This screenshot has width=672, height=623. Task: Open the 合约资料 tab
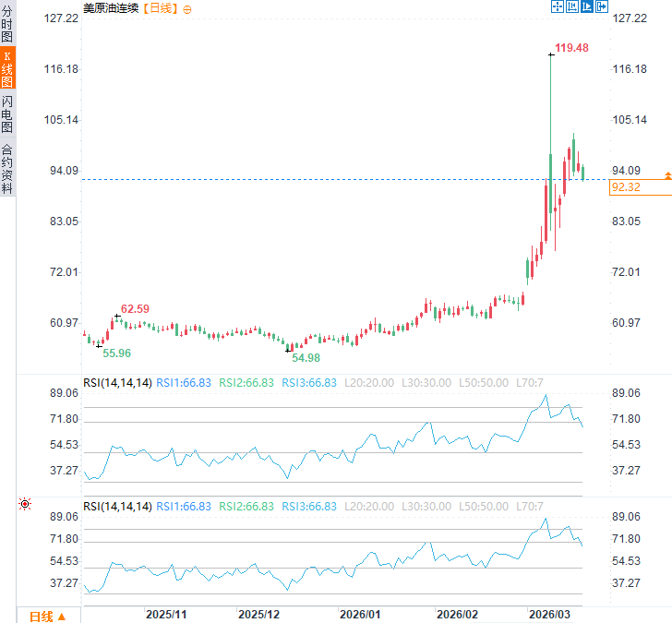coord(7,168)
